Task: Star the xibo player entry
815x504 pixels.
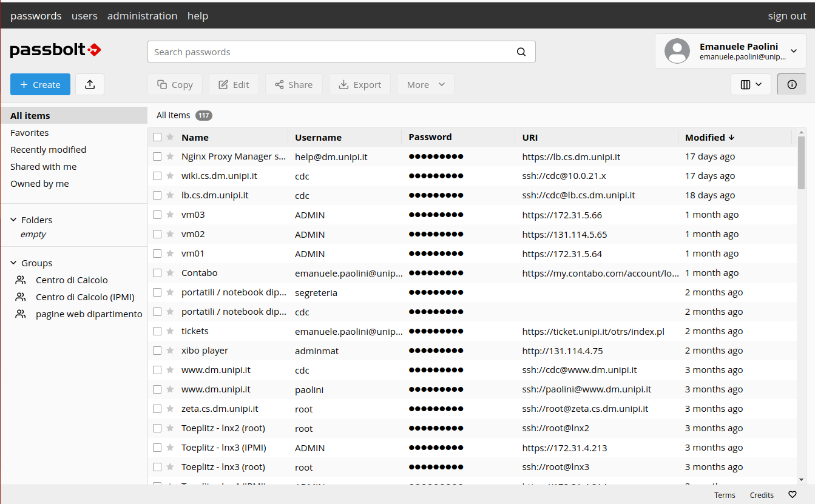Action: point(170,351)
